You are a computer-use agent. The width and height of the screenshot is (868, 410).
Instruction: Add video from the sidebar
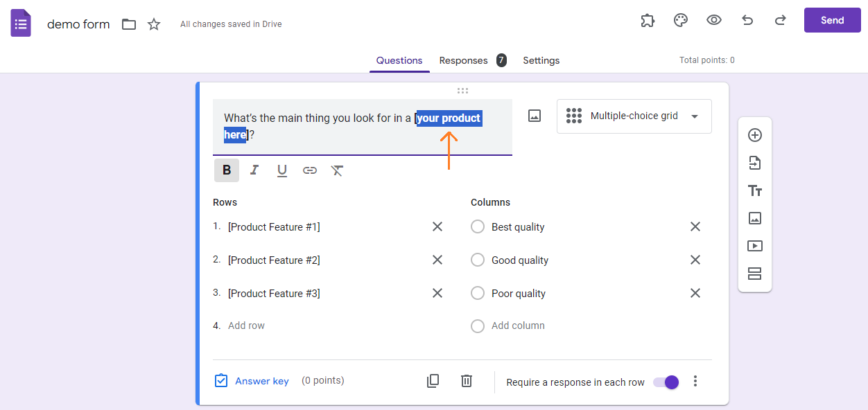755,246
